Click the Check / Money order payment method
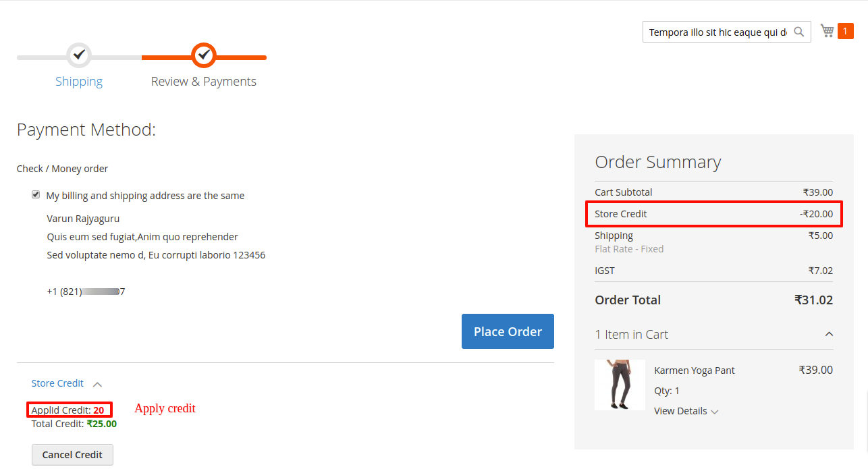The height and width of the screenshot is (469, 868). (x=62, y=169)
